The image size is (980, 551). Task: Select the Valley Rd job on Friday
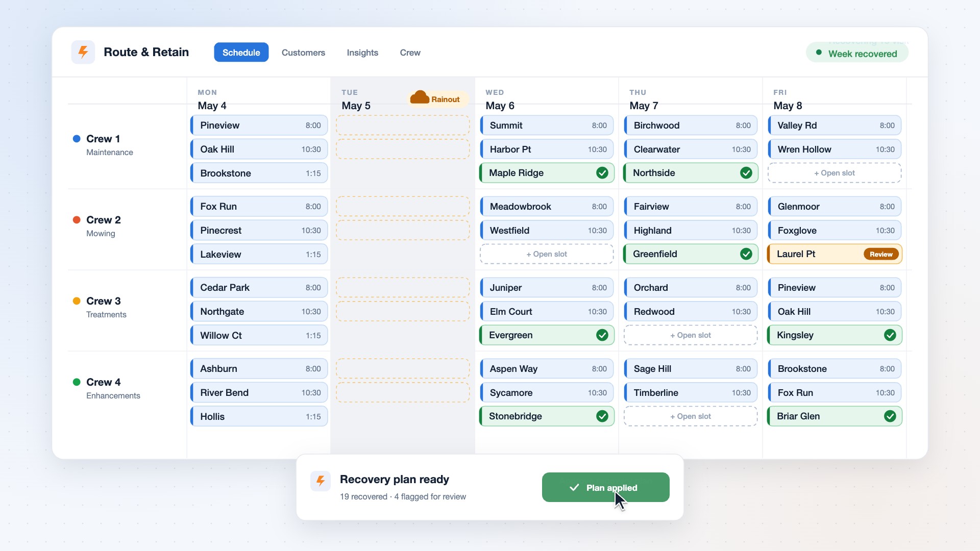pyautogui.click(x=835, y=126)
